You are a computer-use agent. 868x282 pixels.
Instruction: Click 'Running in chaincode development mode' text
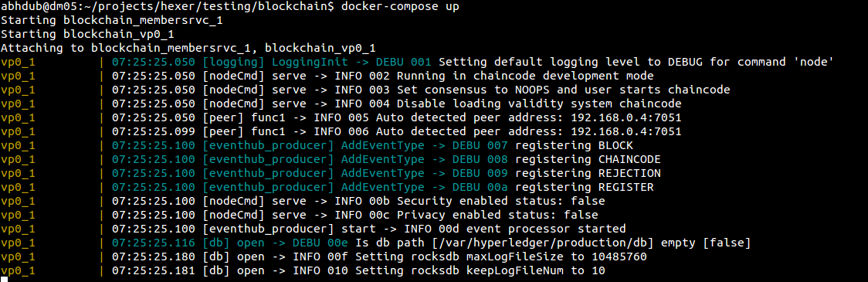coord(525,76)
